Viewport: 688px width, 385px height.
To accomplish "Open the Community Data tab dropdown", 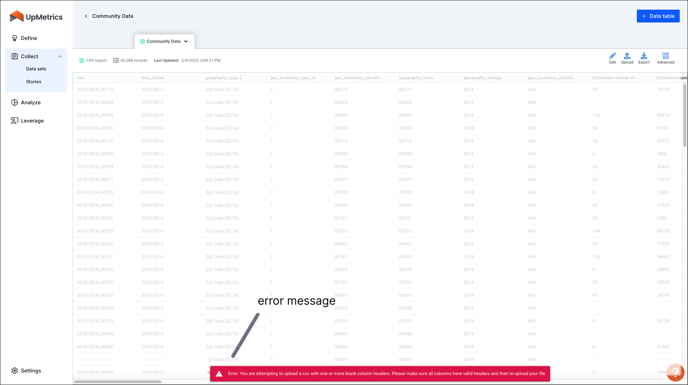I will click(x=186, y=41).
